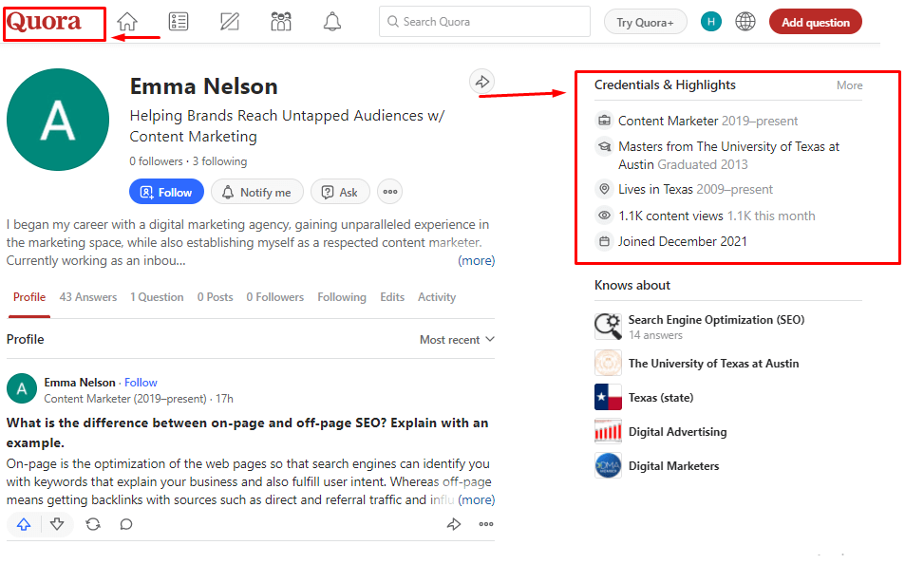Click the Add question button
924x564 pixels.
tap(816, 22)
